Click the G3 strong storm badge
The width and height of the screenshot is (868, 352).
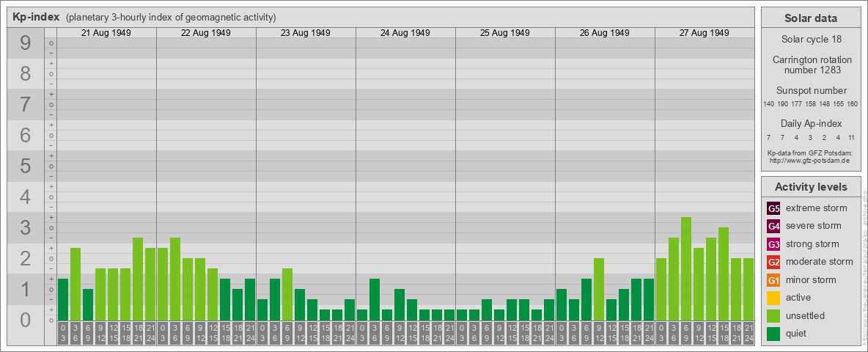[x=773, y=244]
